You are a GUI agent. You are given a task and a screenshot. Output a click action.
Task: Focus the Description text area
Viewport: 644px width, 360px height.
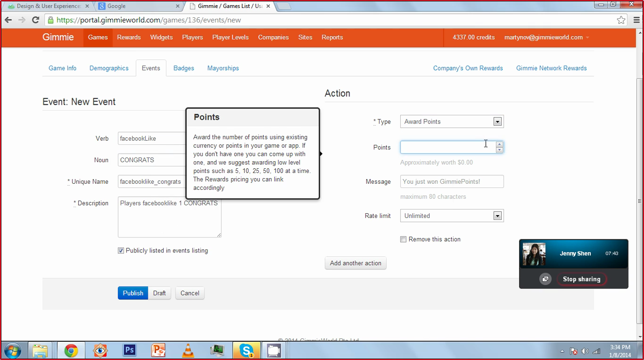[x=169, y=217]
